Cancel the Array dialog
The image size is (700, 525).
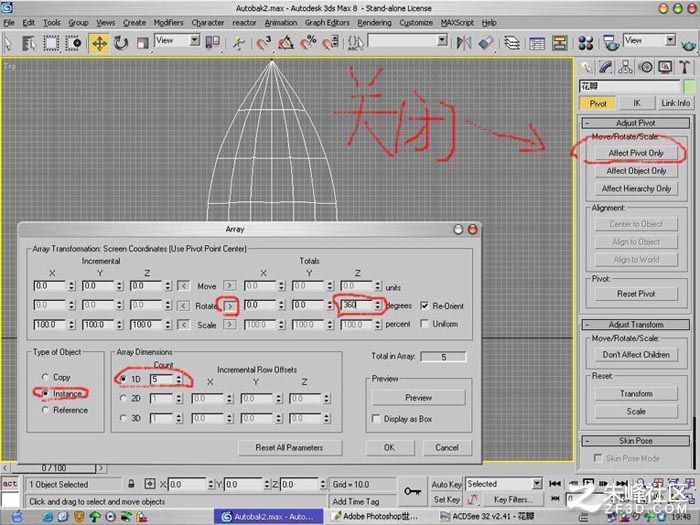click(446, 447)
